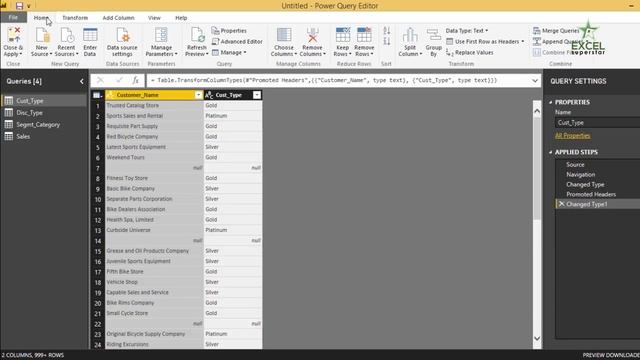640x360 pixels.
Task: Open the Advanced Editor
Action: point(237,42)
